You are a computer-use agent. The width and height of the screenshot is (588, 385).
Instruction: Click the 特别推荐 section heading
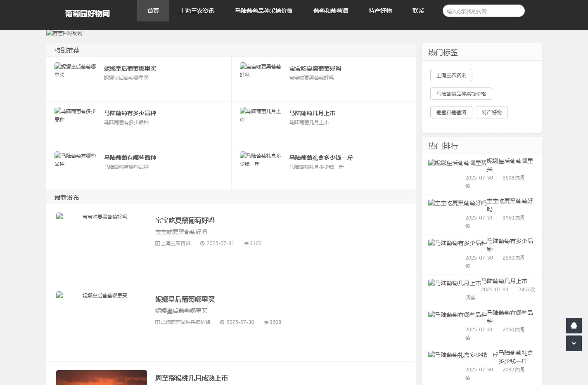click(67, 50)
